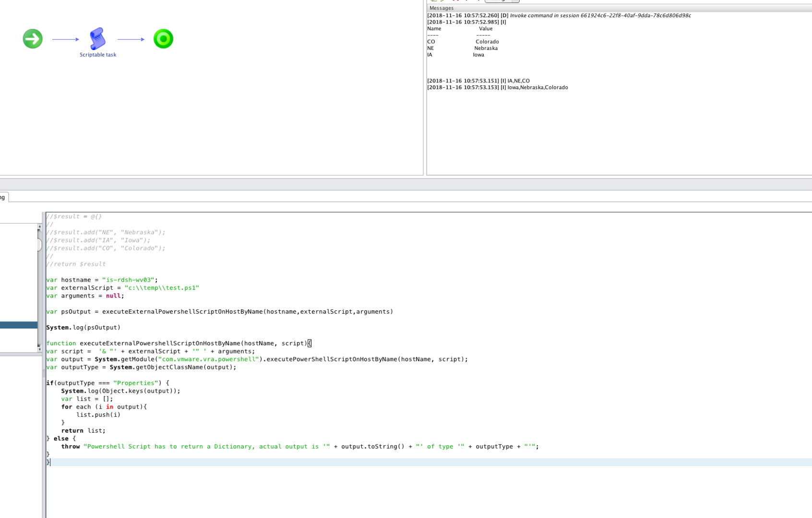Click the pencil edit icon in the top toolbar
Viewport: 812px width, 518px height.
tap(442, 1)
